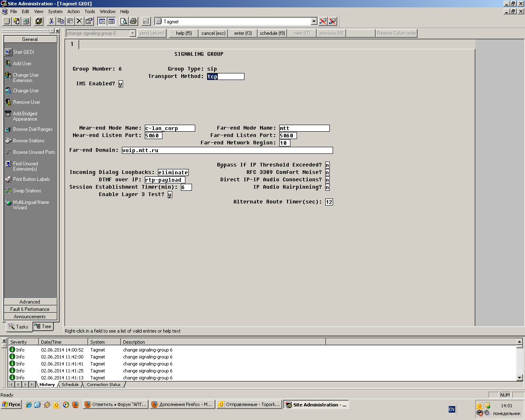Open the Print Button Labels task

coord(27,179)
